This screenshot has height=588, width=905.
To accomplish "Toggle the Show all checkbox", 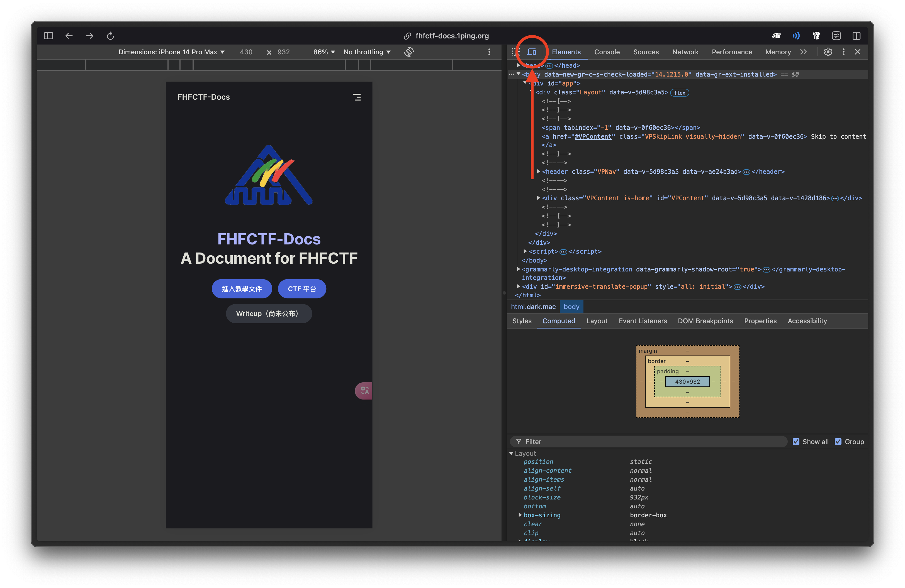I will 796,442.
